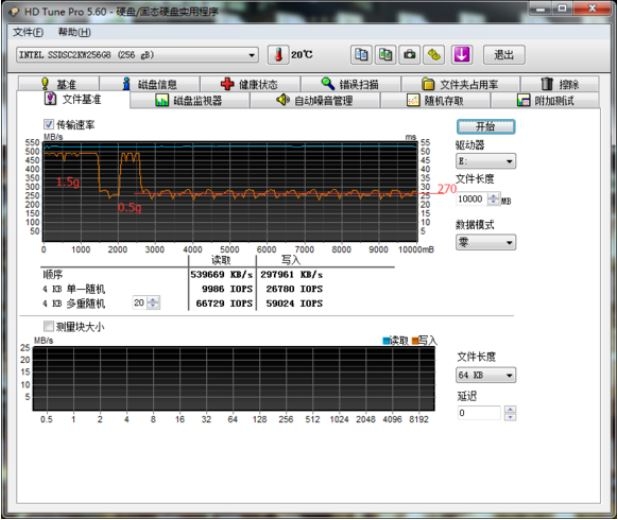Click the 磁盘监视器 chart icon
The image size is (618, 520).
[x=162, y=100]
